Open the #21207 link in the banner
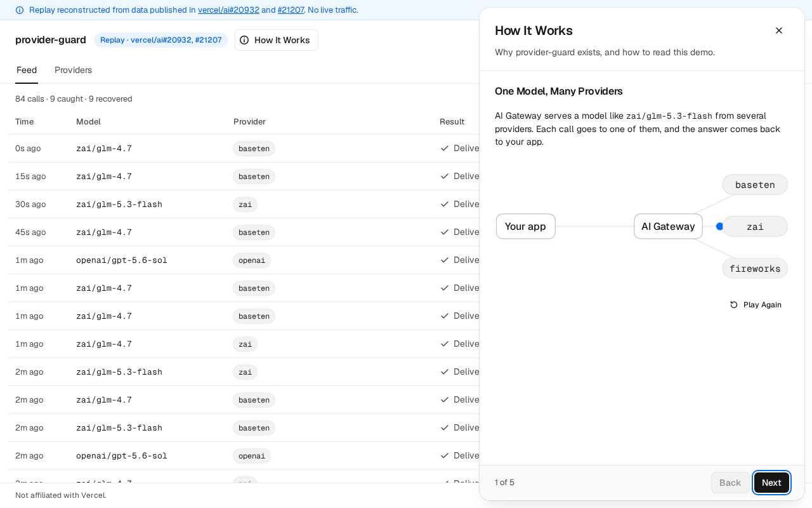The height and width of the screenshot is (508, 812). (291, 10)
